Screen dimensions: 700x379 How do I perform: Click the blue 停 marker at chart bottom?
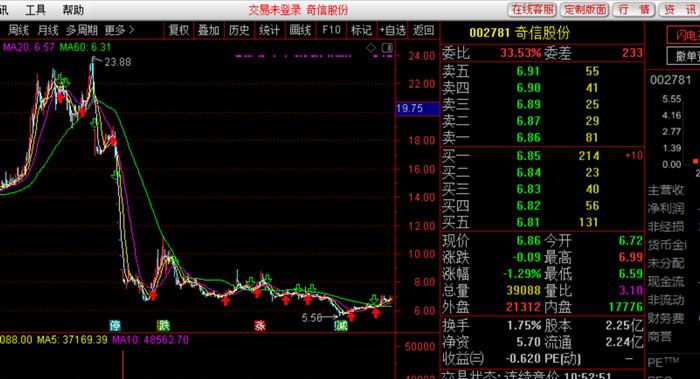click(115, 325)
